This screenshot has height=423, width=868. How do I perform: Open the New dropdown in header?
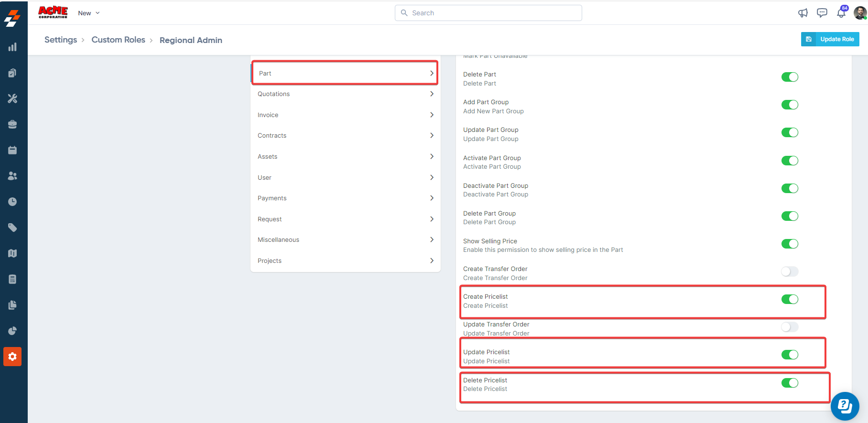89,13
